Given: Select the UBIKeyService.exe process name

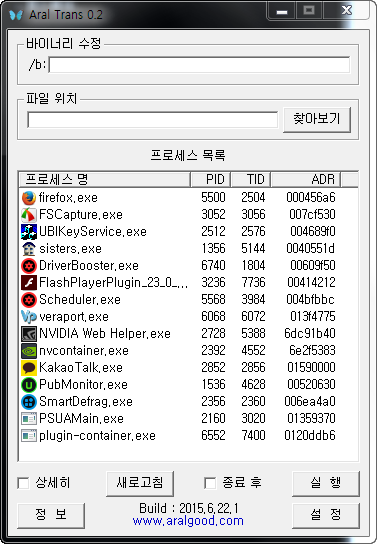Looking at the screenshot, I should [93, 232].
